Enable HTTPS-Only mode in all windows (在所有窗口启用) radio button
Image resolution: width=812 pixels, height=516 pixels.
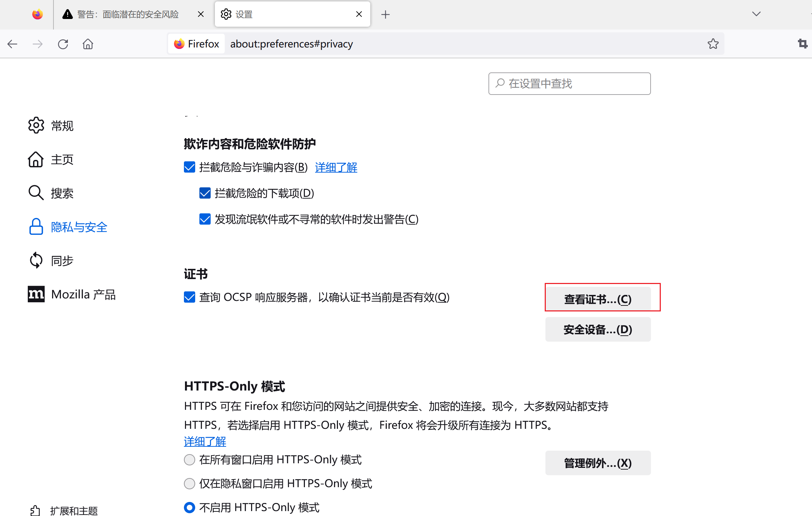[x=190, y=460]
